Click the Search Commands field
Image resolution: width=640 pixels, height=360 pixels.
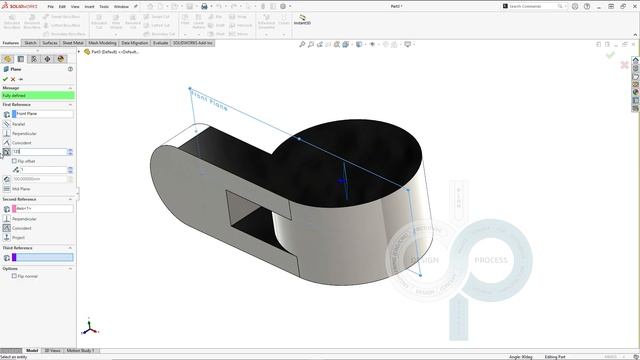point(535,7)
